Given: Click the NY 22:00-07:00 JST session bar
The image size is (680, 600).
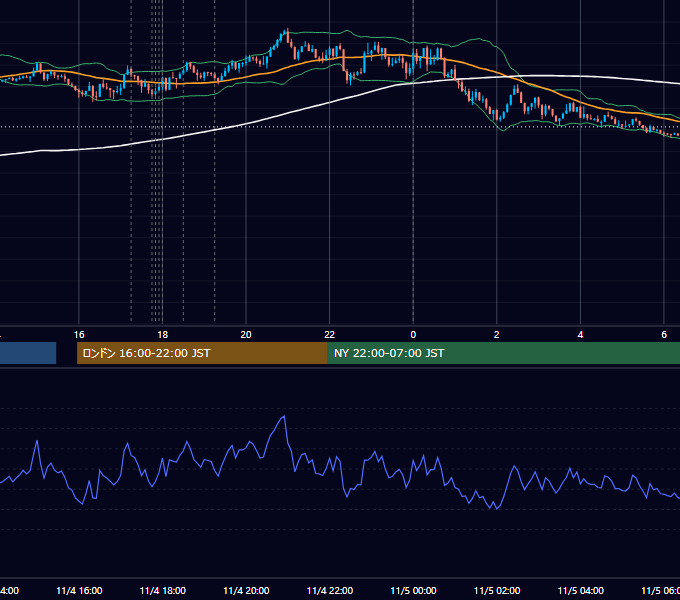Looking at the screenshot, I should pos(503,353).
